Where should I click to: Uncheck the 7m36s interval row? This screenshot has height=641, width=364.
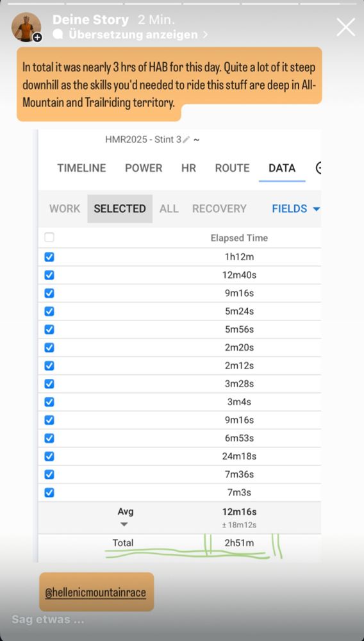tap(49, 474)
